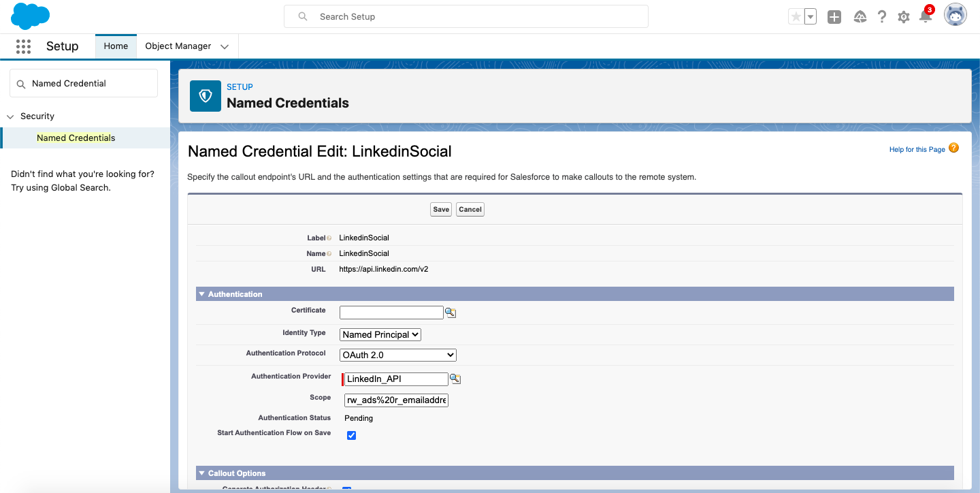Open the Help question mark icon

[x=882, y=17]
